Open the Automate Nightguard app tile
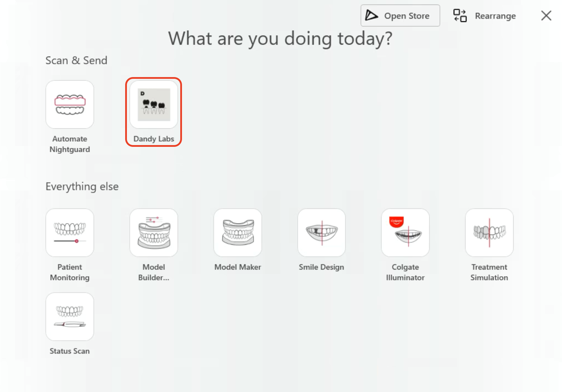Image resolution: width=562 pixels, height=392 pixels. pos(70,105)
